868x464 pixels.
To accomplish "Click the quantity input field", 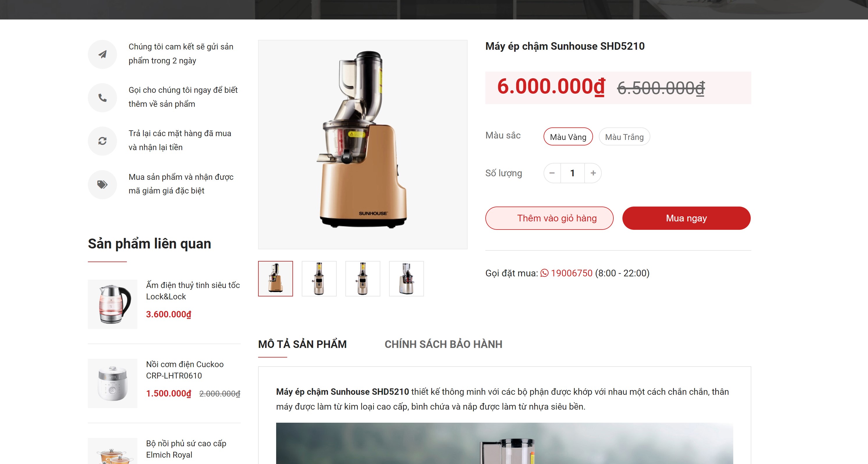I will tap(572, 173).
